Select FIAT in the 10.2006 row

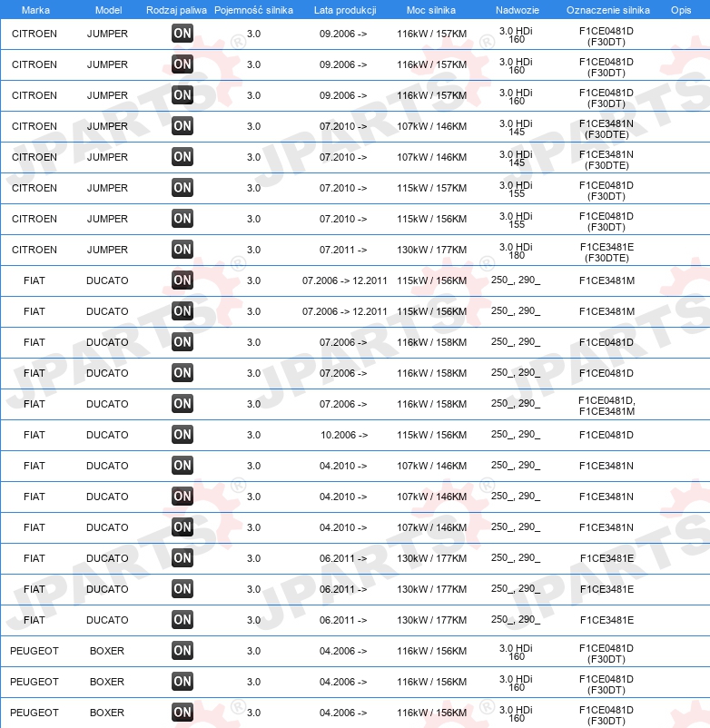coord(35,435)
